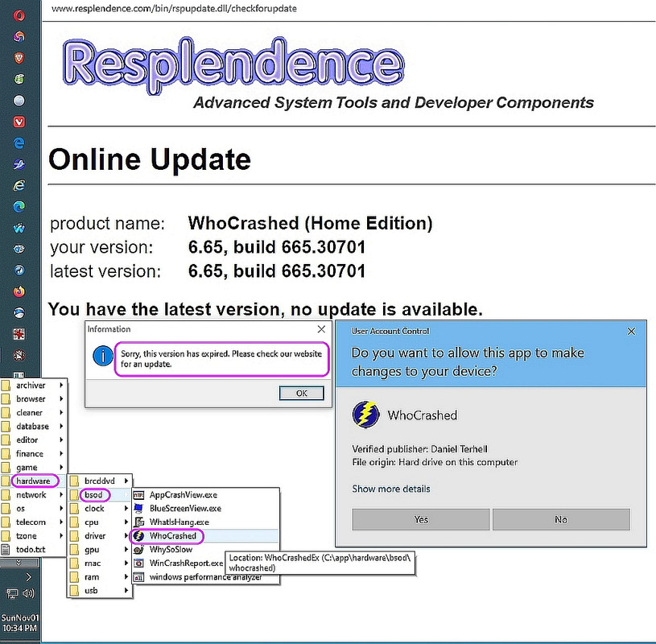Click the WinCrashReport.exe icon
This screenshot has height=644, width=656.
coord(138,563)
